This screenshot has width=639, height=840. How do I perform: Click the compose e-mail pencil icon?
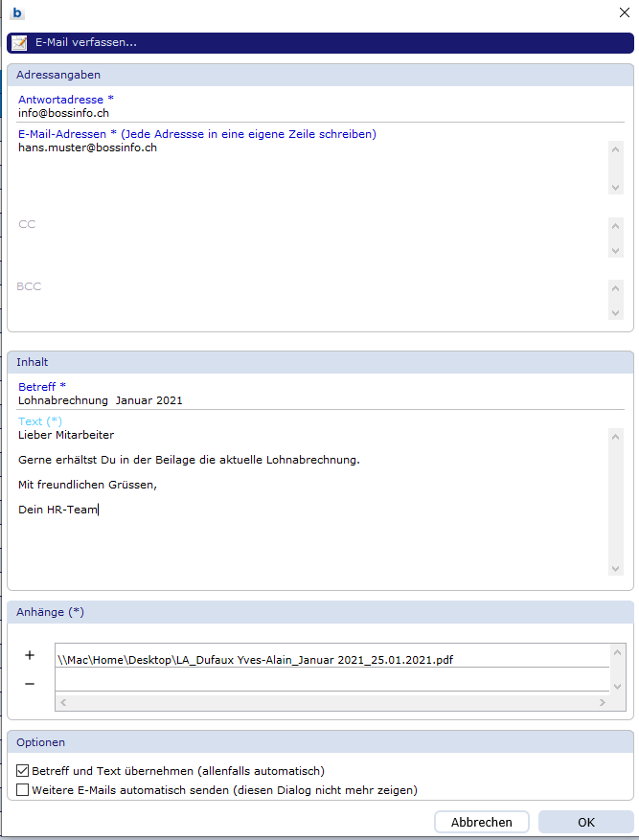(x=19, y=42)
